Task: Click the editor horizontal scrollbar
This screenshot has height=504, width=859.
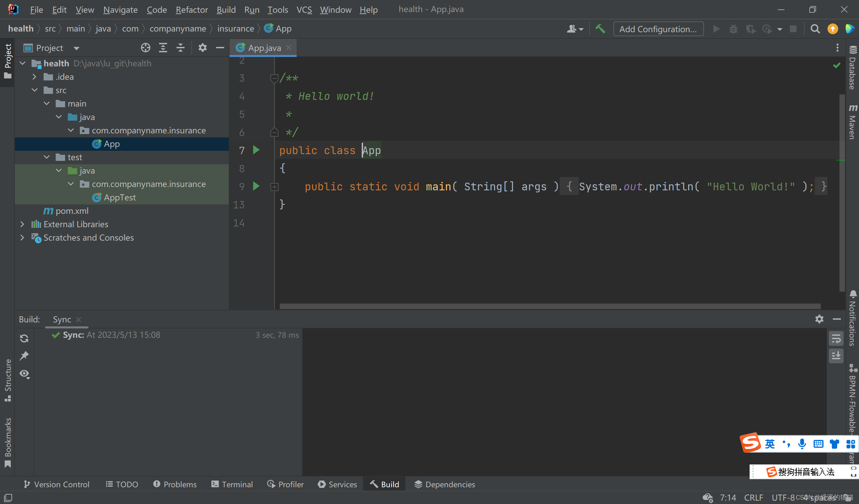Action: coord(550,306)
